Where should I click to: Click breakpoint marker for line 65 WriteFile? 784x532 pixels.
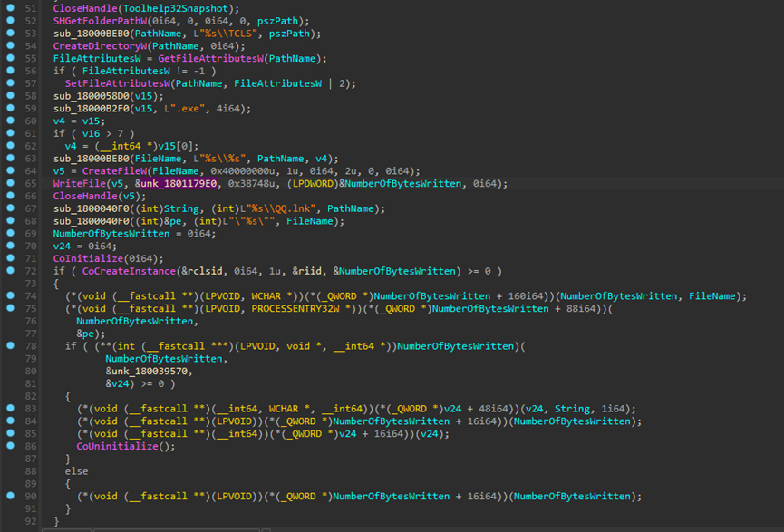click(10, 184)
